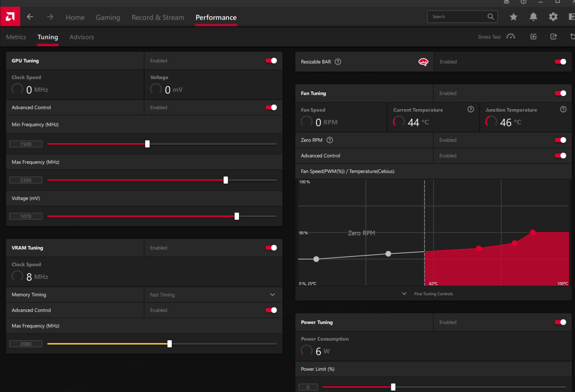
Task: Click the Fine Tuning Controls label
Action: tap(433, 294)
